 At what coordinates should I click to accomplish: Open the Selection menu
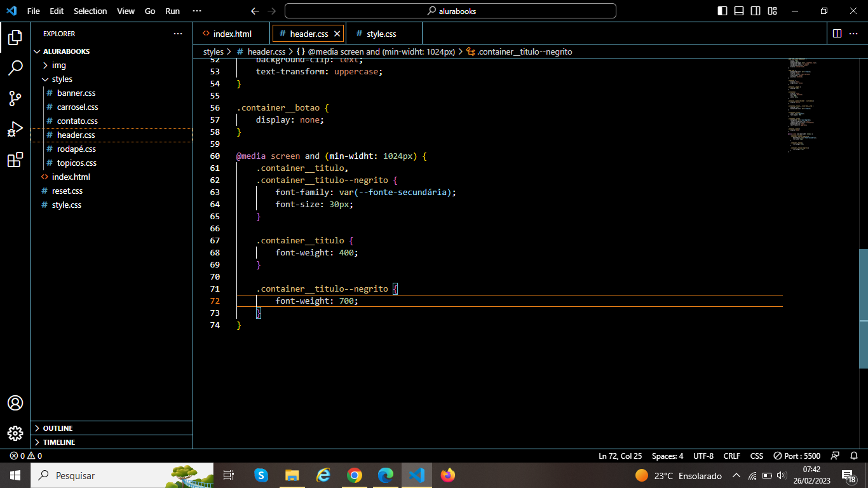tap(90, 11)
